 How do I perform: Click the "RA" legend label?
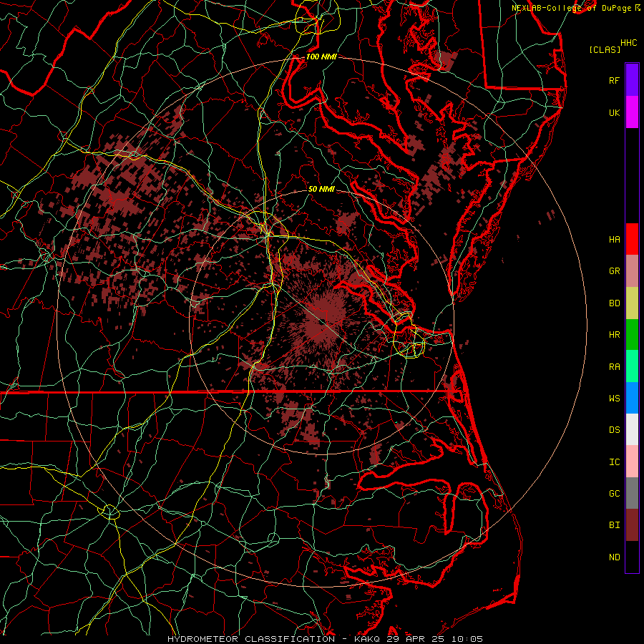coord(614,366)
